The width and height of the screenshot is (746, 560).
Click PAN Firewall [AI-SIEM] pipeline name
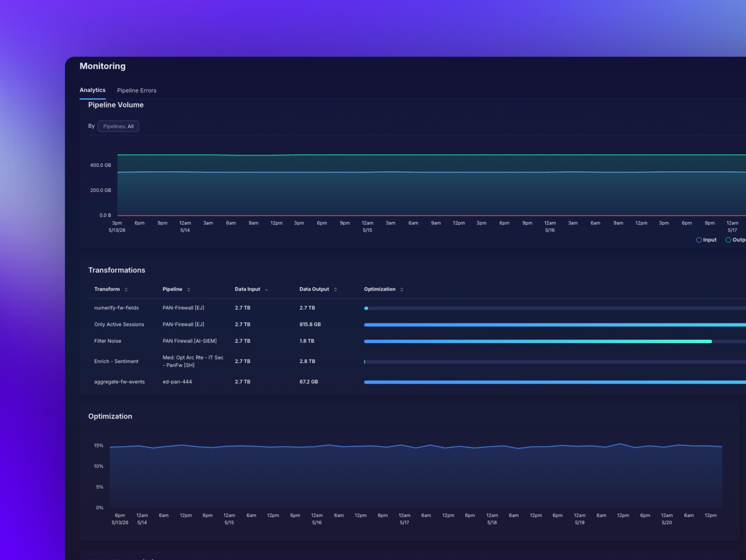click(189, 341)
